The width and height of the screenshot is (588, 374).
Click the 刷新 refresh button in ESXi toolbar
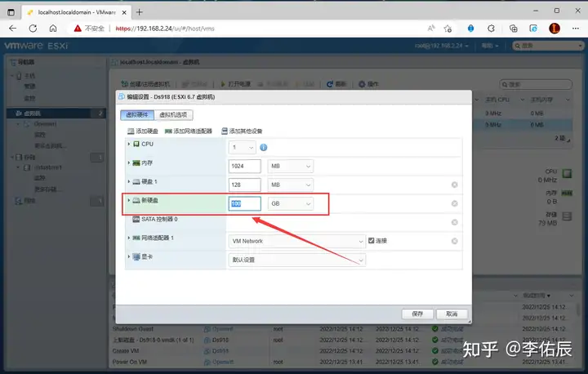[336, 84]
